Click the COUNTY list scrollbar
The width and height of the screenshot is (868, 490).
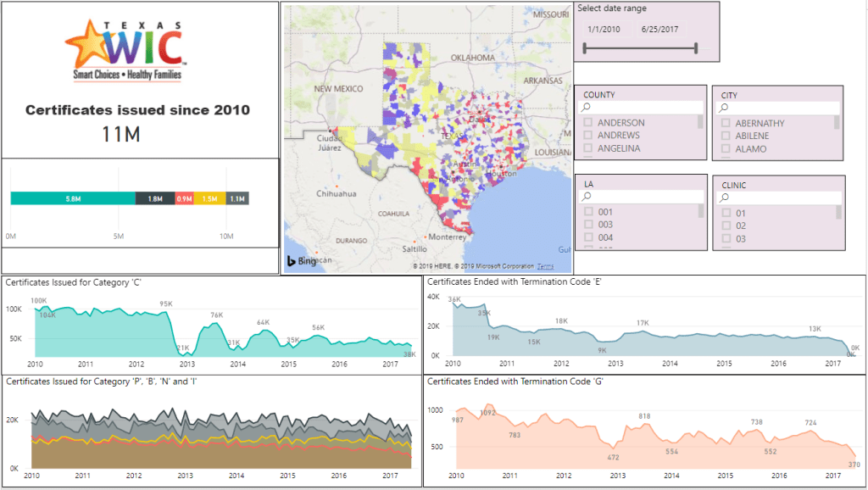(x=700, y=122)
